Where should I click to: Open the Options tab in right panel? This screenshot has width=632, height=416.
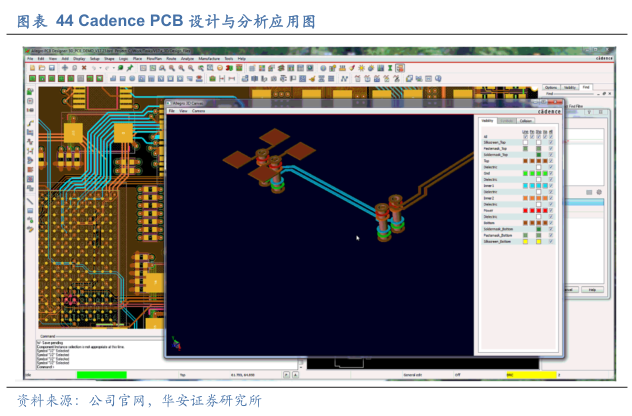(551, 88)
